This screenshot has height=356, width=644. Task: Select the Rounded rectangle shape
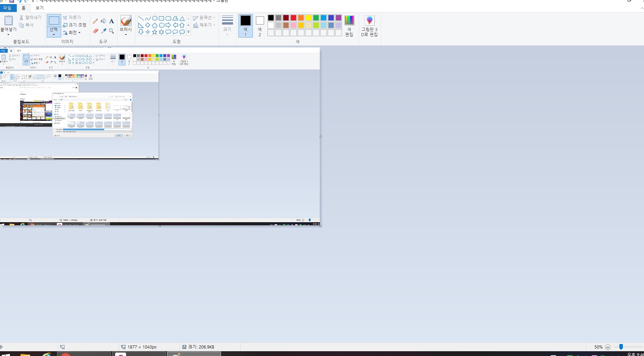pyautogui.click(x=168, y=18)
